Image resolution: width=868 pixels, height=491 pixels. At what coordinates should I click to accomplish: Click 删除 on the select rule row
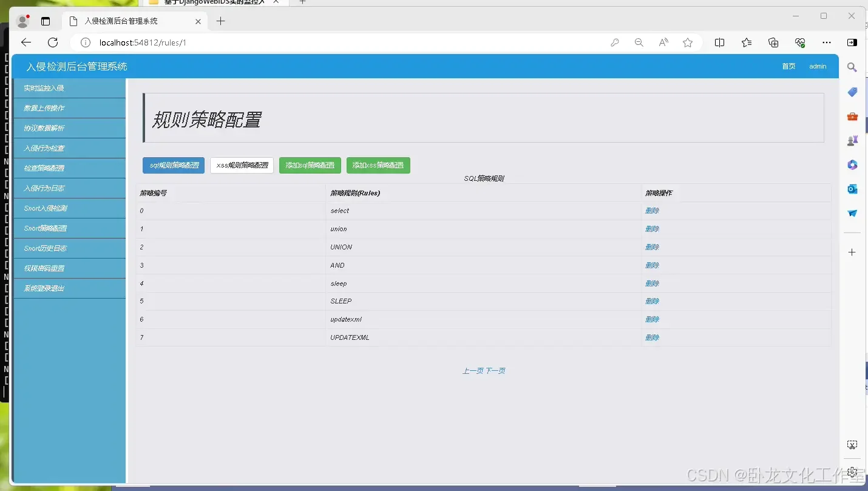click(652, 211)
